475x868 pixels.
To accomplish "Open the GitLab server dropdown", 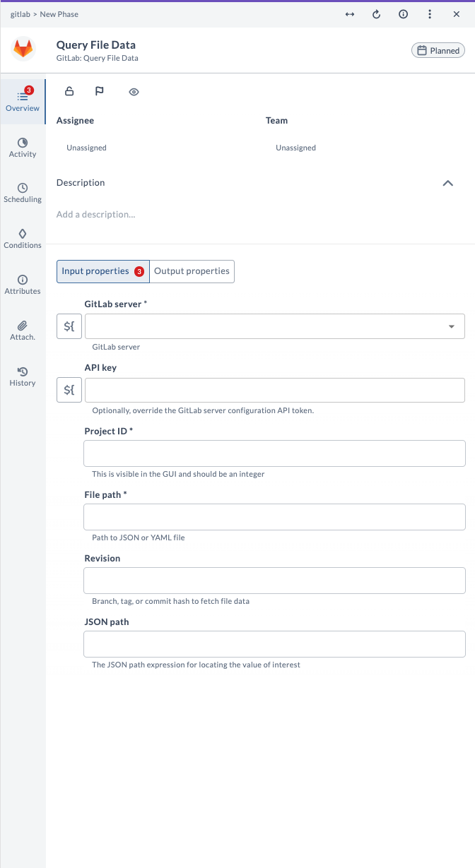I will pos(275,326).
